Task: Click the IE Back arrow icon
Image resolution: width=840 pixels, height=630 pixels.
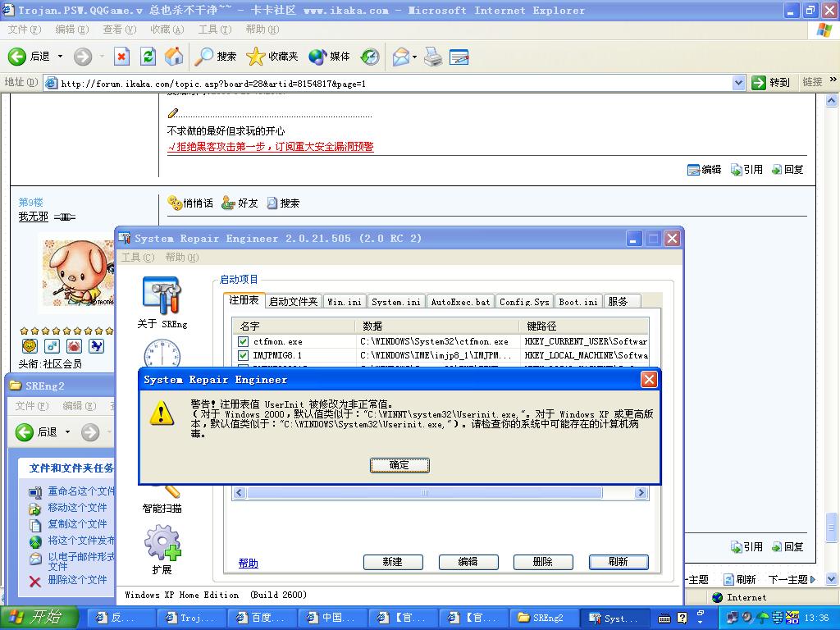Action: [16, 57]
